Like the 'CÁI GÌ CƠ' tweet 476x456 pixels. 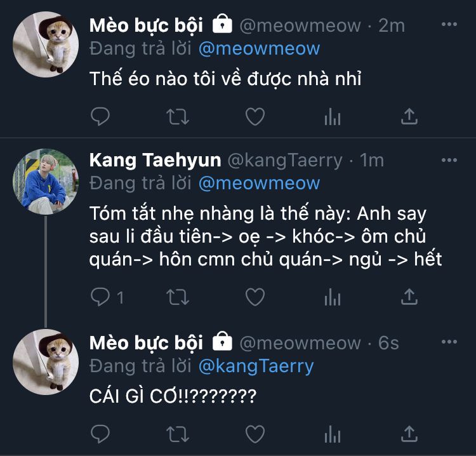(x=255, y=434)
